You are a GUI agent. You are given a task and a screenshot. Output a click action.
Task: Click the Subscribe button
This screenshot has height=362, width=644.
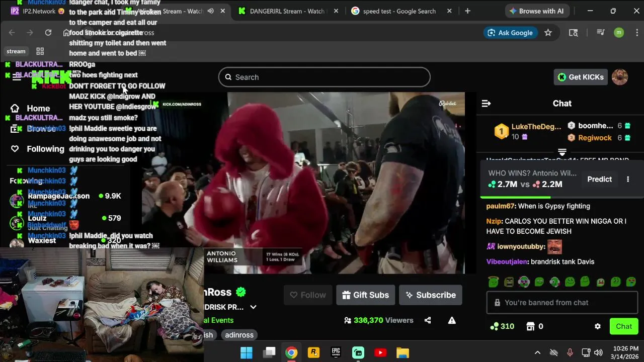click(x=431, y=295)
